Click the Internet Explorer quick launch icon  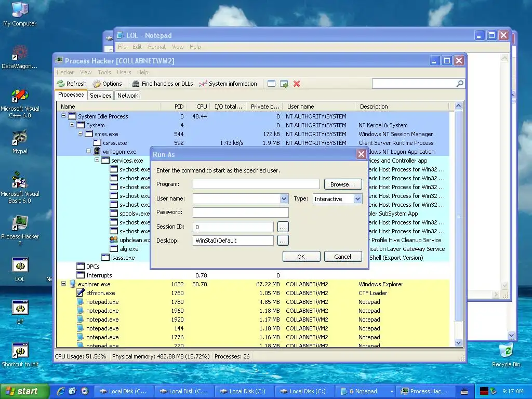pyautogui.click(x=61, y=391)
